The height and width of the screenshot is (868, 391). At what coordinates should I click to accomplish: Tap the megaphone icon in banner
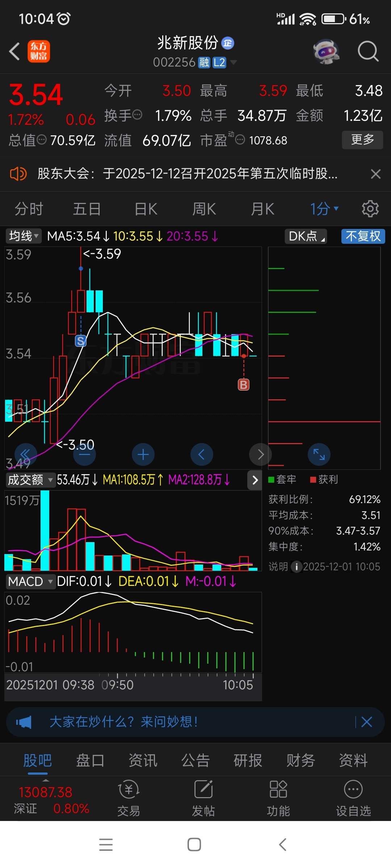pos(24,722)
